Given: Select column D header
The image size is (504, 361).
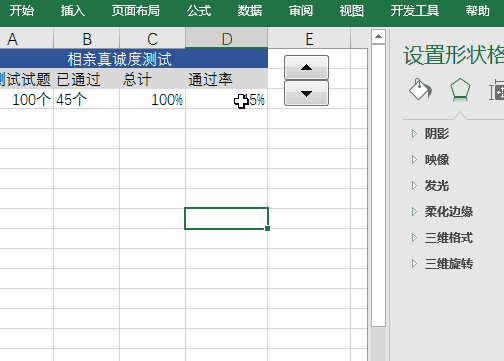Looking at the screenshot, I should coord(227,39).
